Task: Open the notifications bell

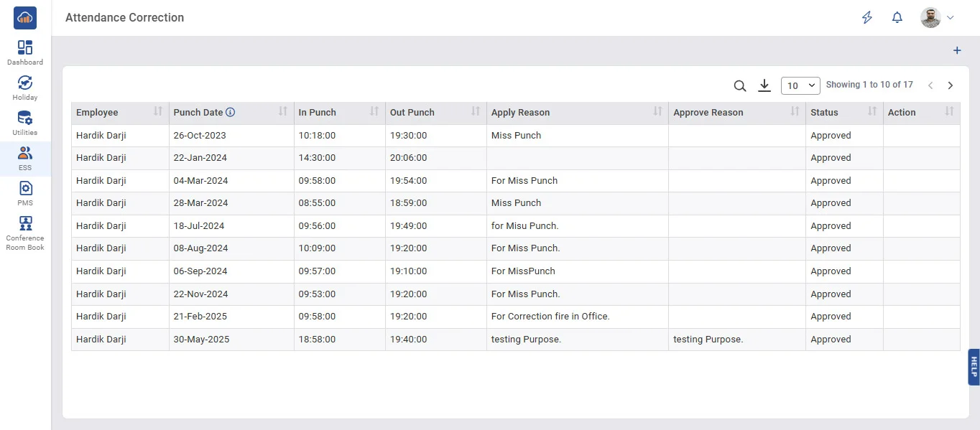Action: [x=897, y=18]
